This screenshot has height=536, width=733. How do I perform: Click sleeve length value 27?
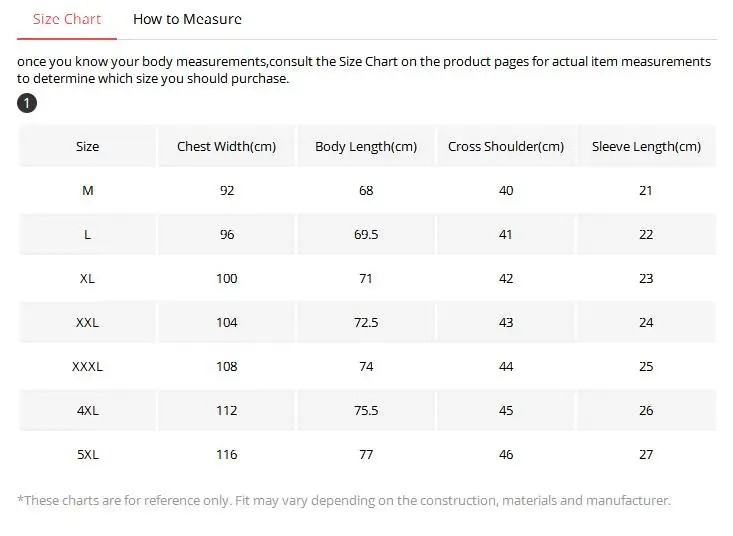click(x=646, y=454)
